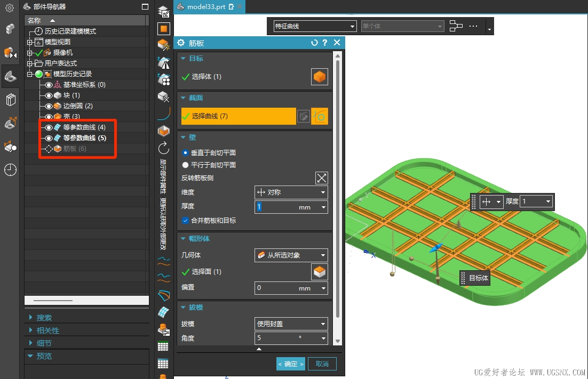
Task: Open sketch section icon next to Select Curve
Action: [304, 116]
